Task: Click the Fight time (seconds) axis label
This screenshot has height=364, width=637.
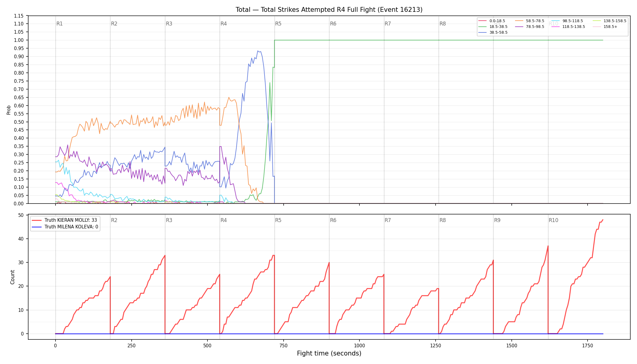Action: pos(329,353)
